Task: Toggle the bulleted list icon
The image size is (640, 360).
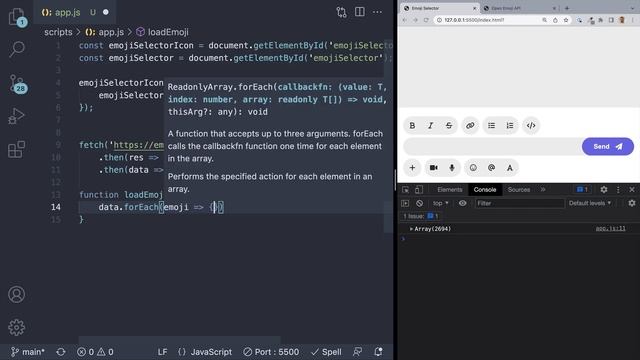Action: pyautogui.click(x=491, y=125)
